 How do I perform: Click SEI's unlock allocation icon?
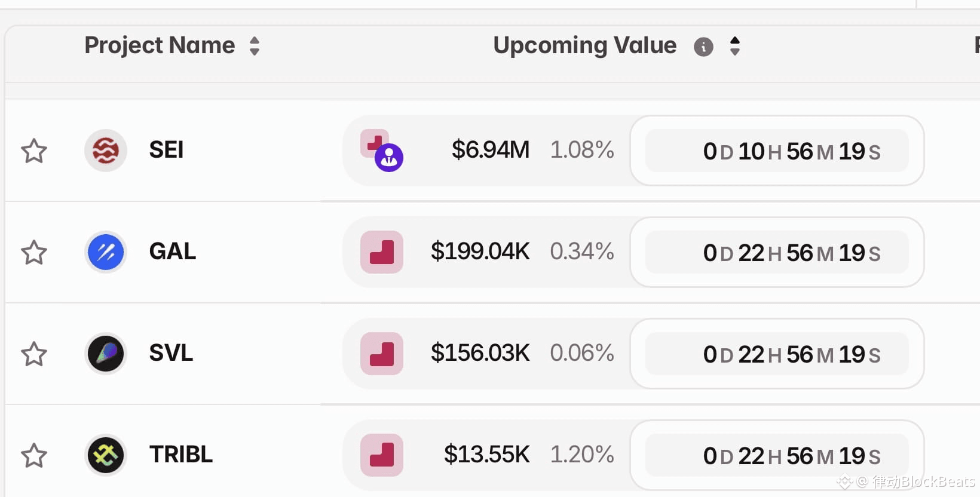(382, 151)
